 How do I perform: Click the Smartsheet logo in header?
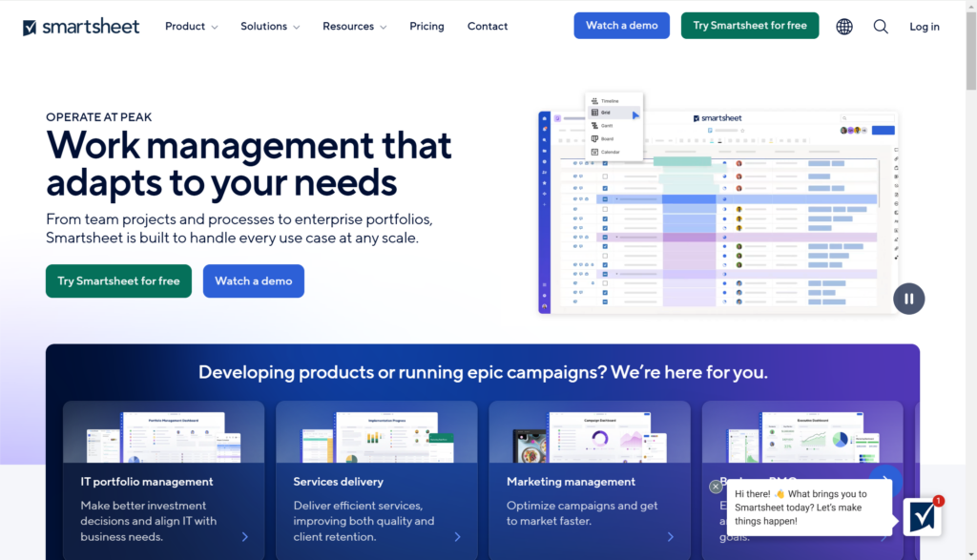81,27
